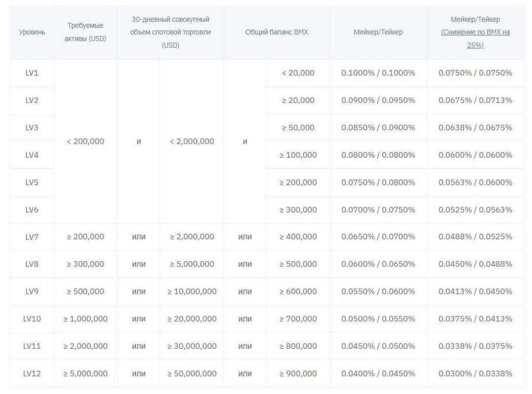Click the LV12 level cell
This screenshot has width=532, height=394.
coord(32,373)
